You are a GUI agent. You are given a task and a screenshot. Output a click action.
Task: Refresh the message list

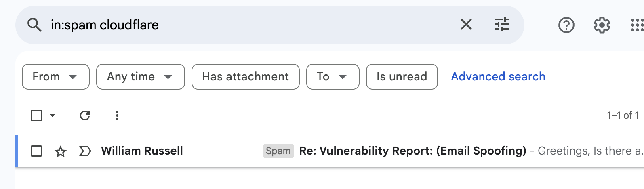click(x=85, y=115)
